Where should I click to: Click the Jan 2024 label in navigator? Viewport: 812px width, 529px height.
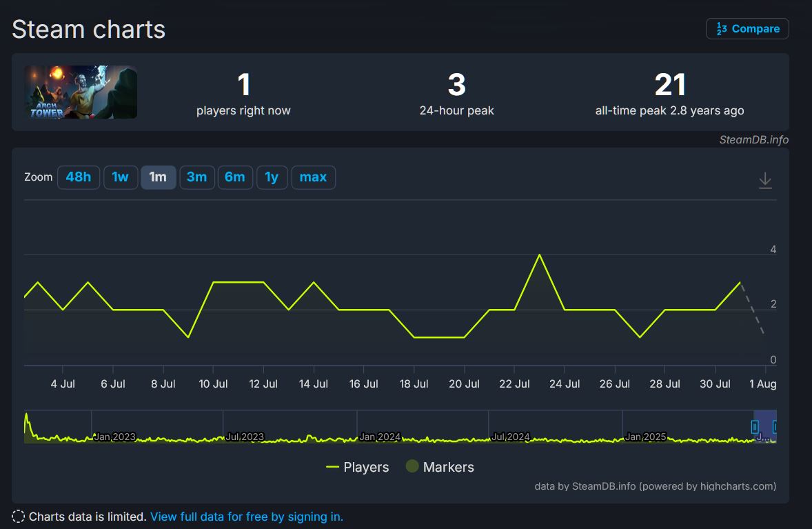380,437
